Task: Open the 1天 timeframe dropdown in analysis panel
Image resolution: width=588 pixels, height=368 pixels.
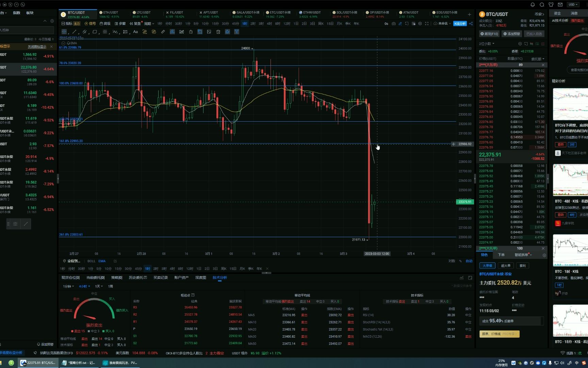Action: [99, 286]
